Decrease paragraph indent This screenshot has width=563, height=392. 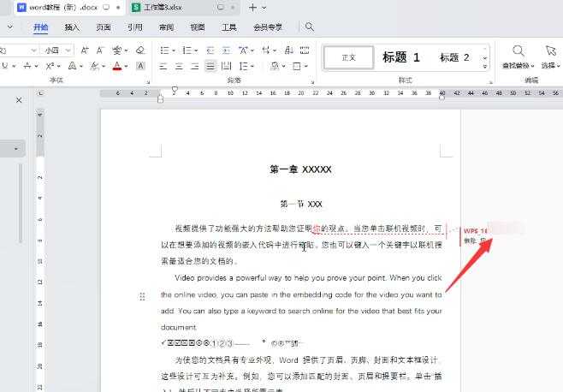[x=210, y=50]
